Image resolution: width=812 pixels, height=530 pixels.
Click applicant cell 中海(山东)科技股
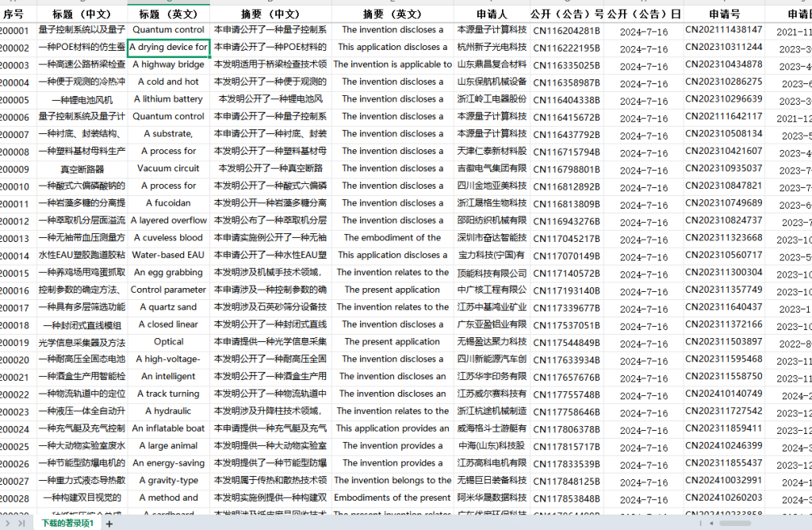click(492, 446)
